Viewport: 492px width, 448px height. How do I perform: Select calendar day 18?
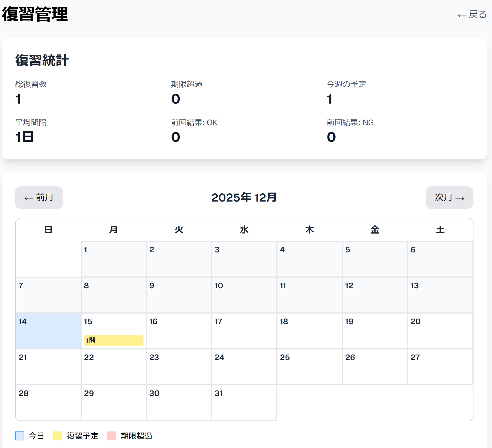pos(309,331)
